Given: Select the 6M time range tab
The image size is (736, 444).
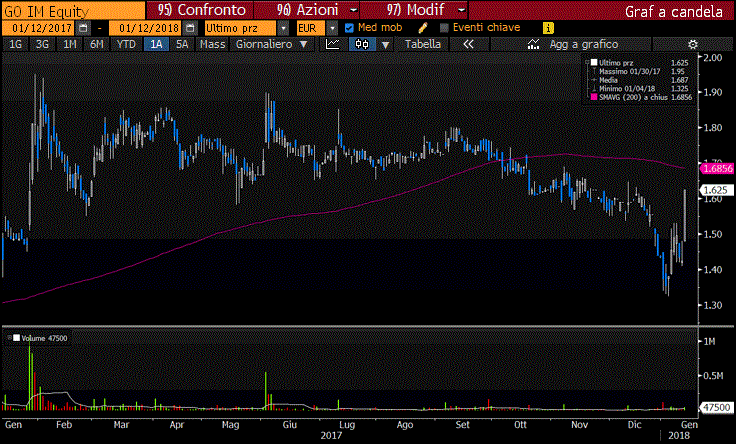Looking at the screenshot, I should click(96, 45).
